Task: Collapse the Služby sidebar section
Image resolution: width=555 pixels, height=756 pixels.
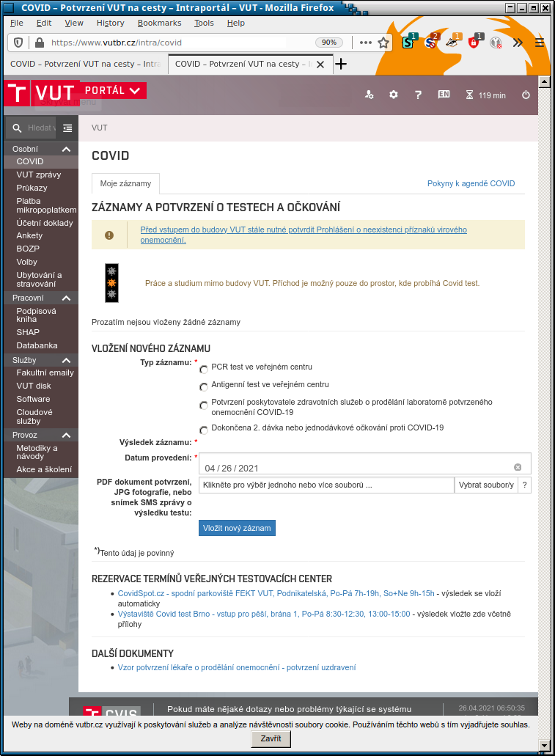Action: tap(66, 360)
